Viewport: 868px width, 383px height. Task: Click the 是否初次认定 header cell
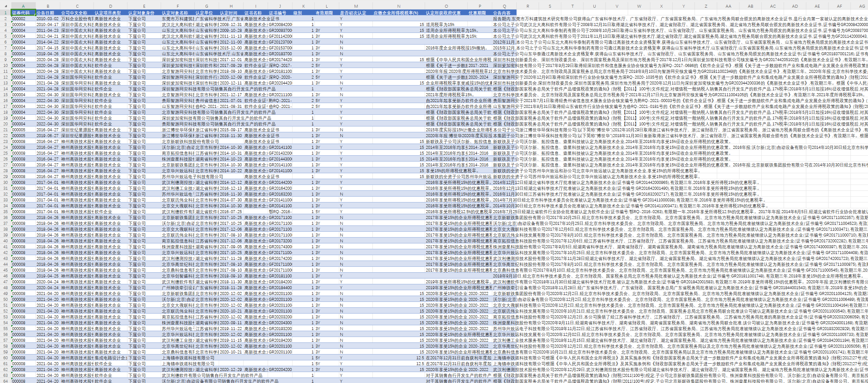pyautogui.click(x=356, y=13)
